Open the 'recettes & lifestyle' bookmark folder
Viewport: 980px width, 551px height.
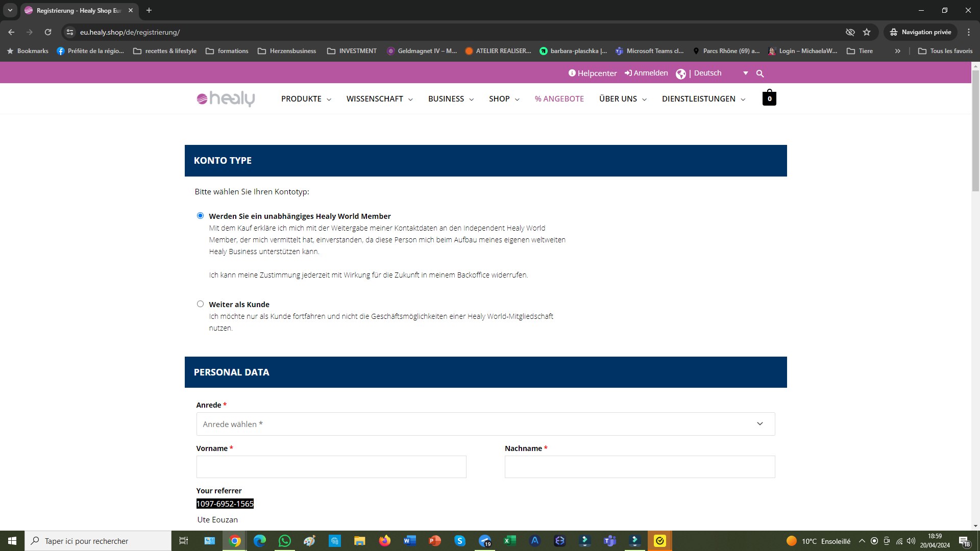tap(165, 51)
